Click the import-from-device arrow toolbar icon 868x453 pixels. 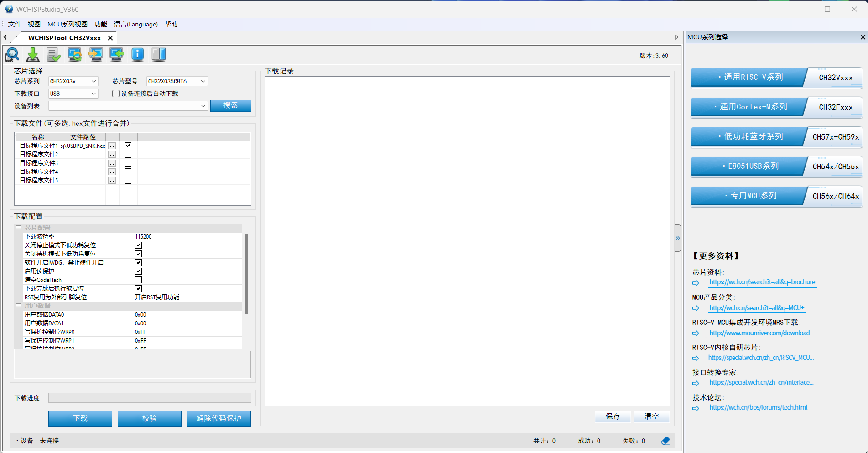coord(116,55)
